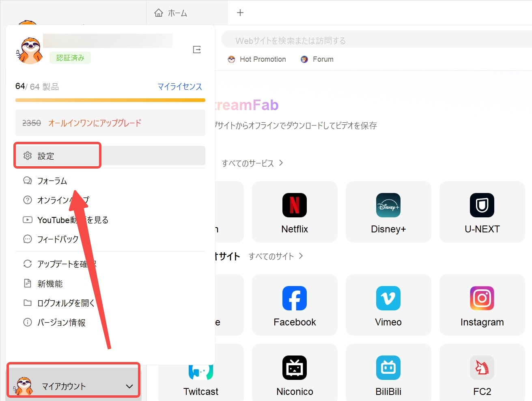
Task: Click the YouTube play icon
Action: pyautogui.click(x=28, y=220)
